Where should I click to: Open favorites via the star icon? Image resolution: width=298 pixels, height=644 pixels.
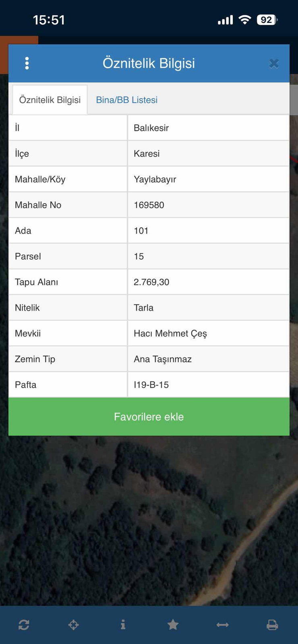click(x=173, y=625)
